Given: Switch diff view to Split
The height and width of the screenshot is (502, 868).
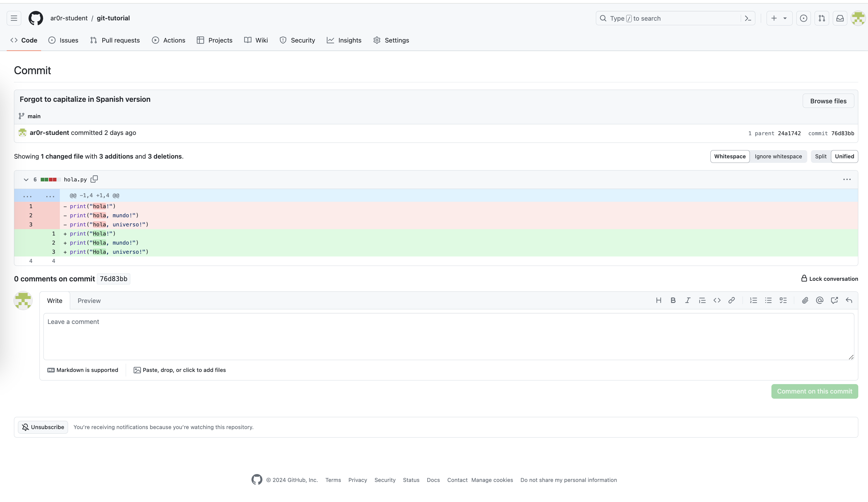Looking at the screenshot, I should pyautogui.click(x=820, y=156).
